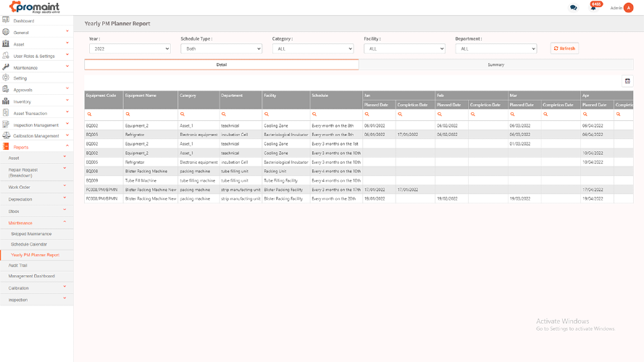
Task: Click the Asset sidebar icon
Action: [x=6, y=43]
